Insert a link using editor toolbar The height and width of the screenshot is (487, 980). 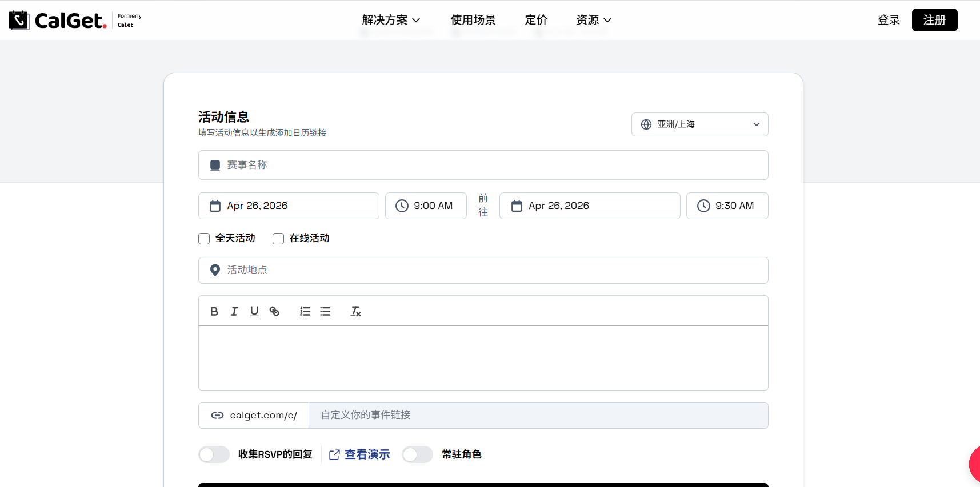coord(274,311)
